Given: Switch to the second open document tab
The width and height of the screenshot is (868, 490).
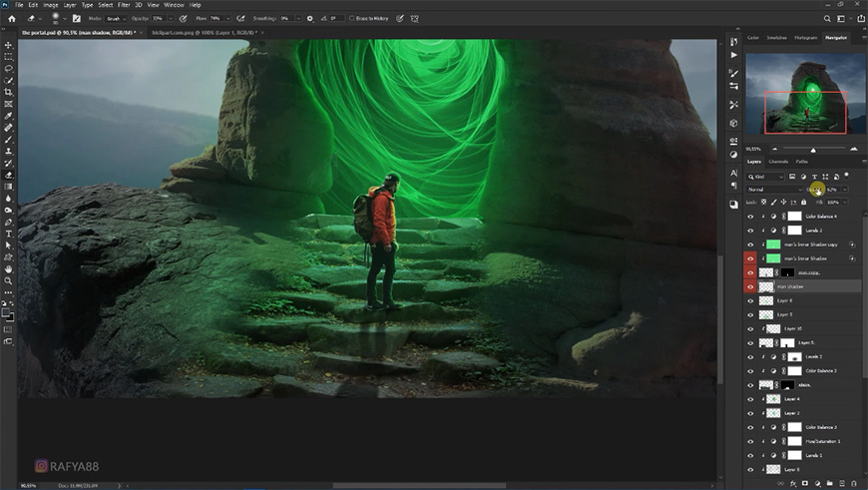Looking at the screenshot, I should 205,33.
